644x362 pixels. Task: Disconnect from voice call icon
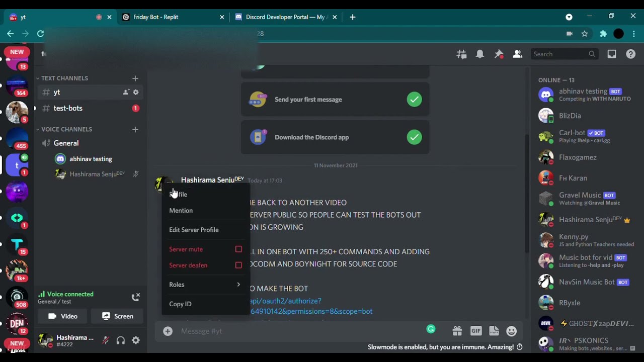click(135, 297)
